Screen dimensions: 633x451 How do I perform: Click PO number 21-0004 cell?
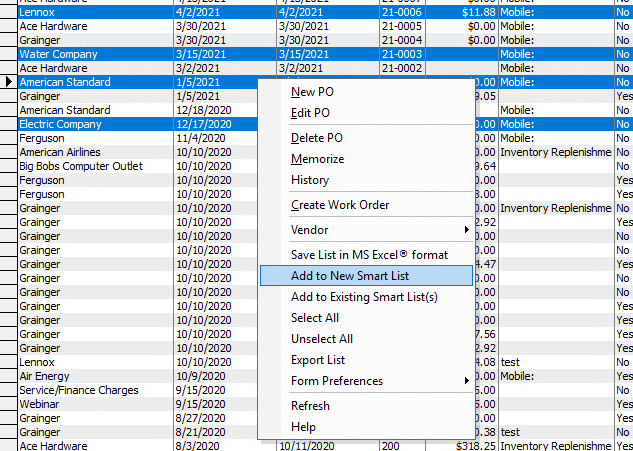click(x=402, y=40)
